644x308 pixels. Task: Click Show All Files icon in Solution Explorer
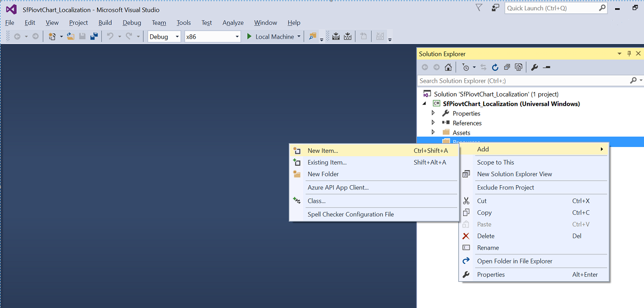click(518, 67)
